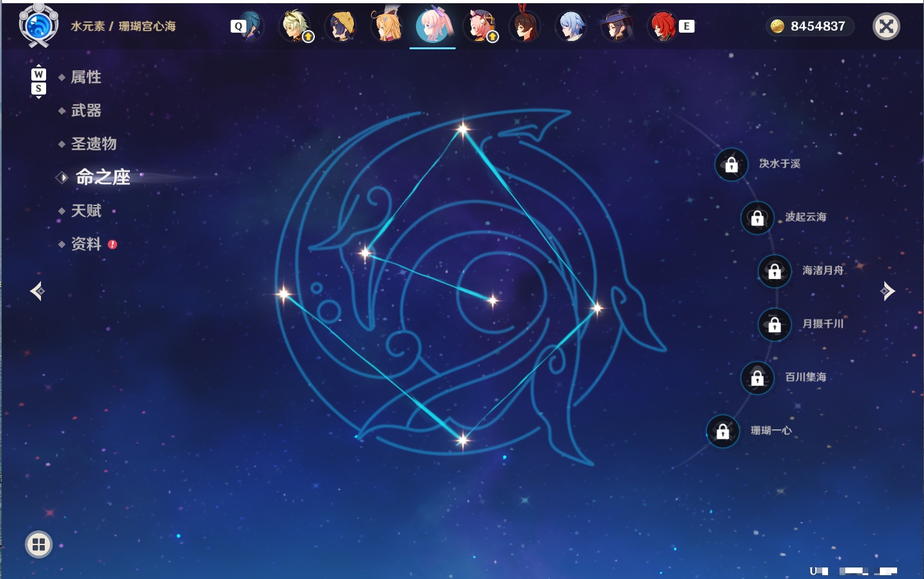Click the Mora coin icon
Viewport: 924px width, 579px height.
pyautogui.click(x=777, y=26)
